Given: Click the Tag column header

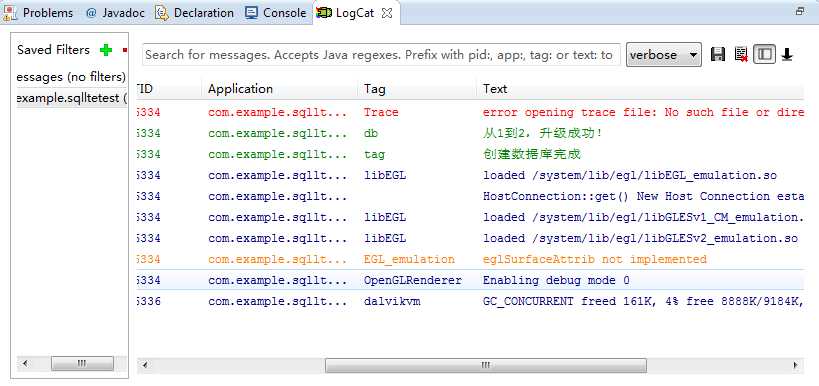Looking at the screenshot, I should coord(417,89).
